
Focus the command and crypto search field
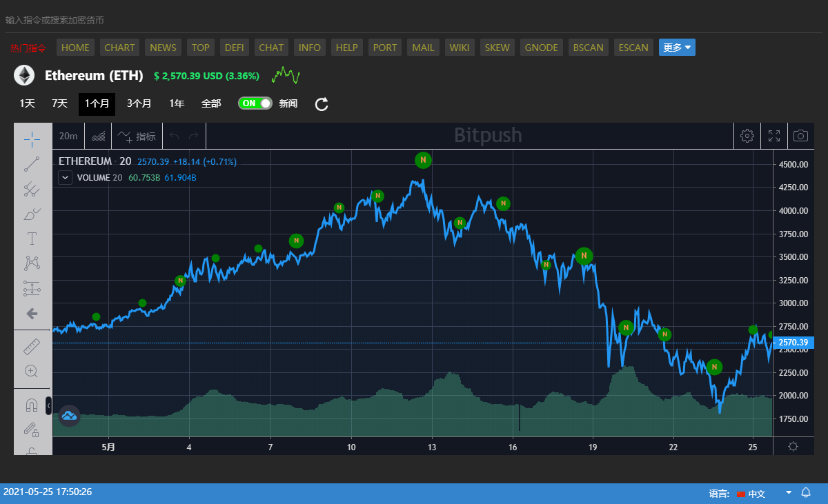tap(414, 20)
